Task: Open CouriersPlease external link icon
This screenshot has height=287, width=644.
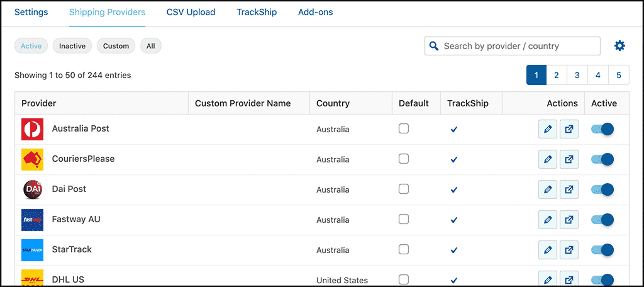Action: 569,159
